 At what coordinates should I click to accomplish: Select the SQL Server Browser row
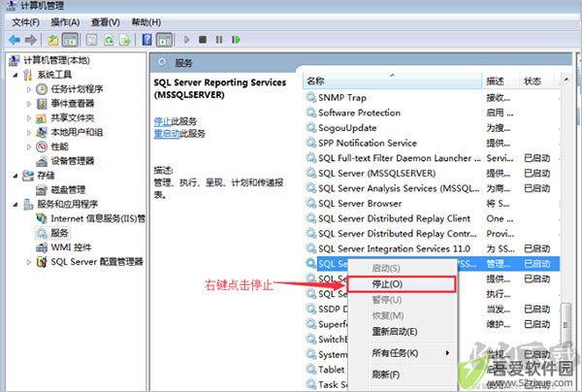pos(432,204)
